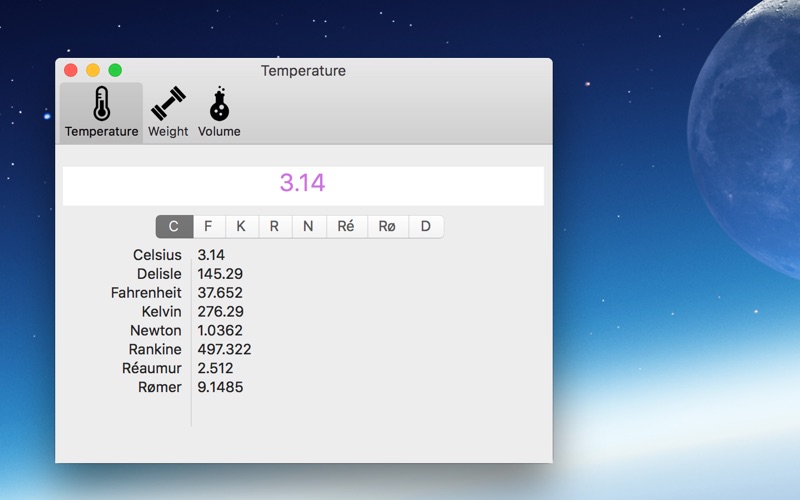Zoom the window with green button
The image size is (800, 500).
[115, 70]
